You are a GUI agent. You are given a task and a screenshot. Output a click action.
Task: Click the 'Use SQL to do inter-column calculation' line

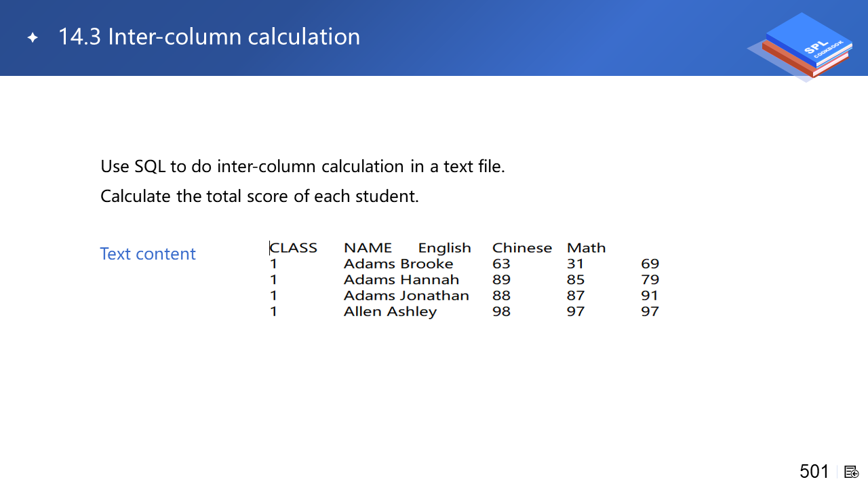click(x=302, y=166)
